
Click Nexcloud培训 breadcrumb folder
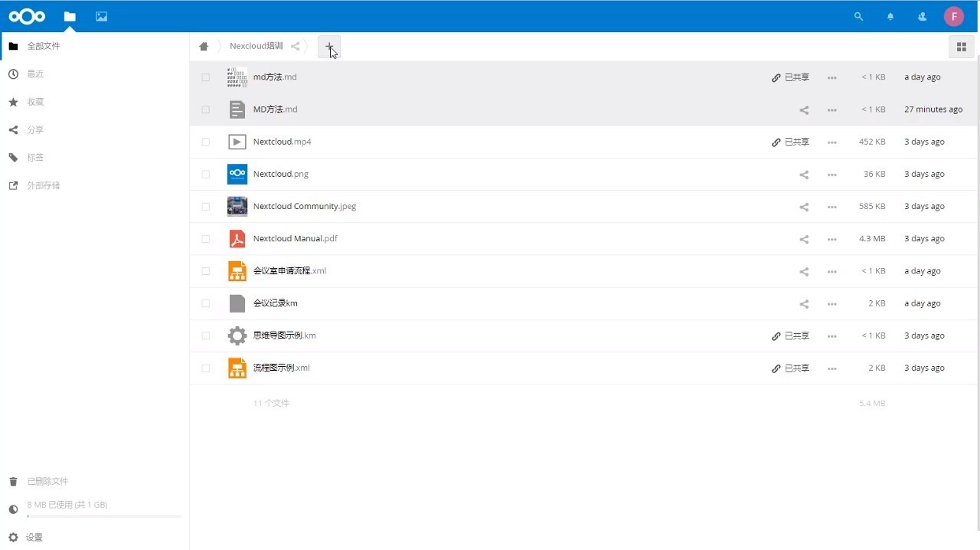tap(256, 47)
